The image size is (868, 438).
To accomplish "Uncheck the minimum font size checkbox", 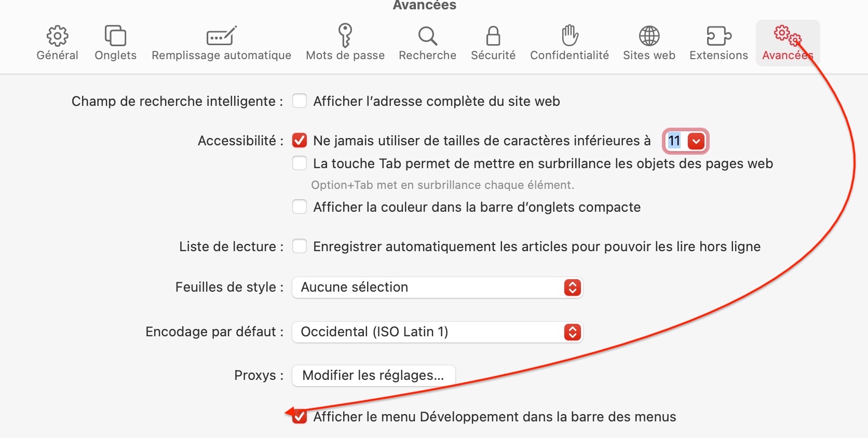I will click(300, 140).
